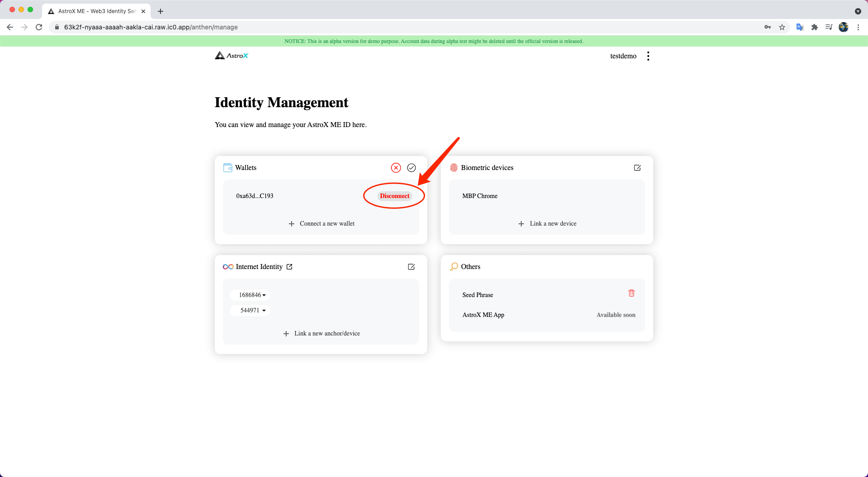Click the testdemo username
Screen dimensions: 868x477
(x=623, y=56)
